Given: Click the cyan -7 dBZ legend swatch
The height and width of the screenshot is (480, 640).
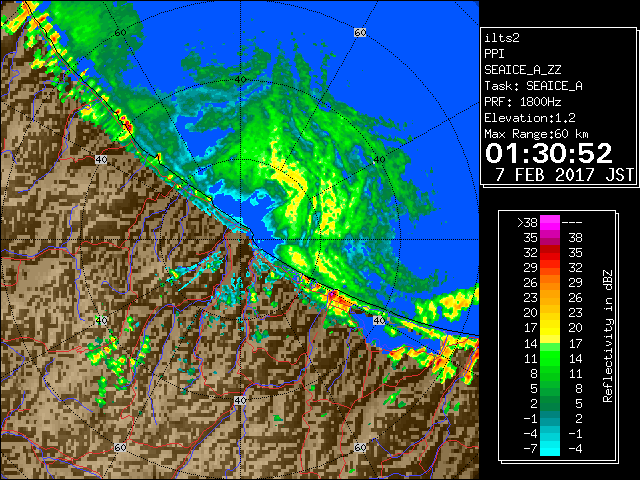Looking at the screenshot, I should (550, 449).
